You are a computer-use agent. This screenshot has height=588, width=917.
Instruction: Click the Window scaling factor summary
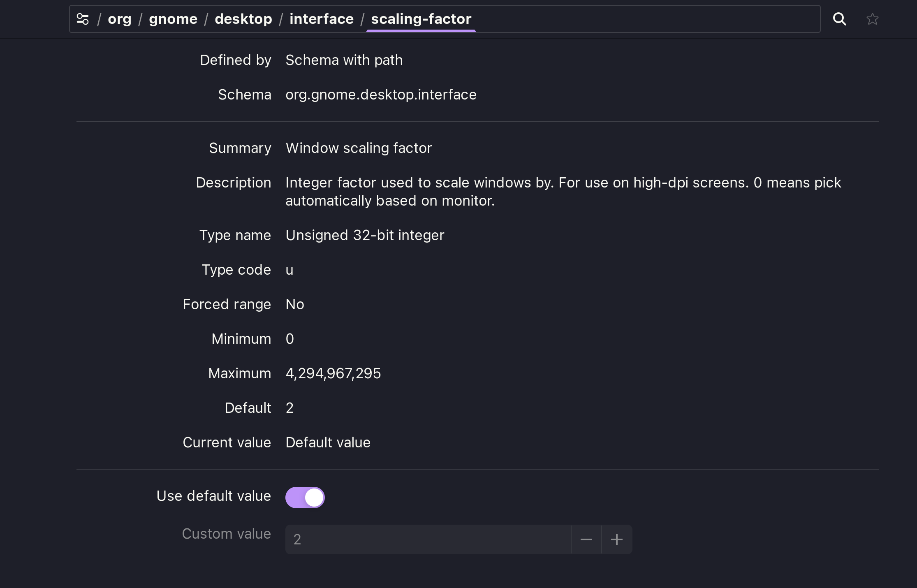(359, 148)
